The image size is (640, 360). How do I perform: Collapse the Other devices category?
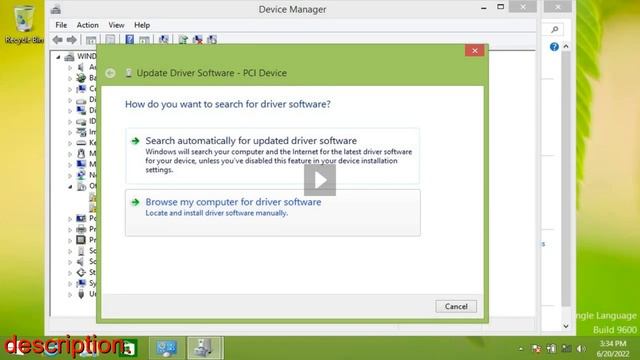70,187
